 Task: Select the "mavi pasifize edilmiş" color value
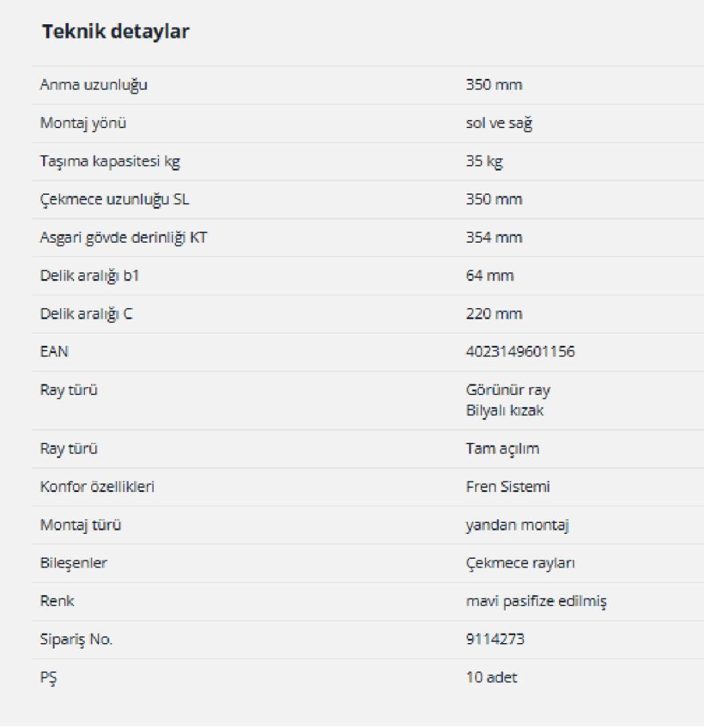tap(536, 601)
